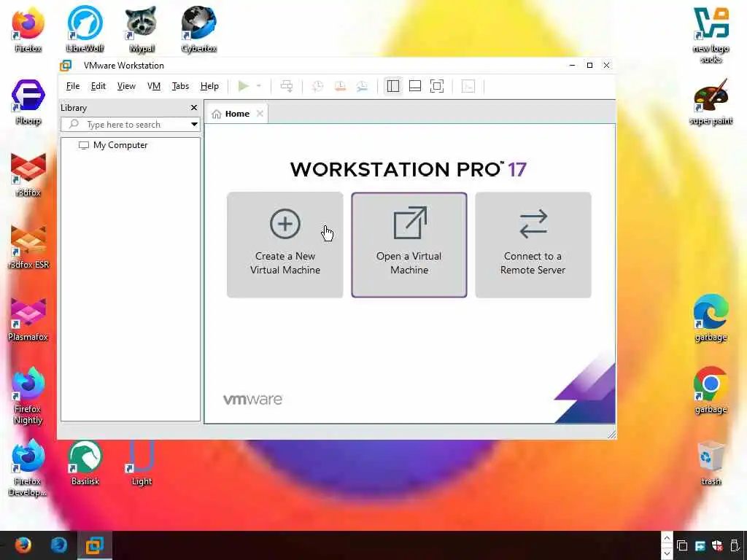Open the View menu

pos(126,86)
